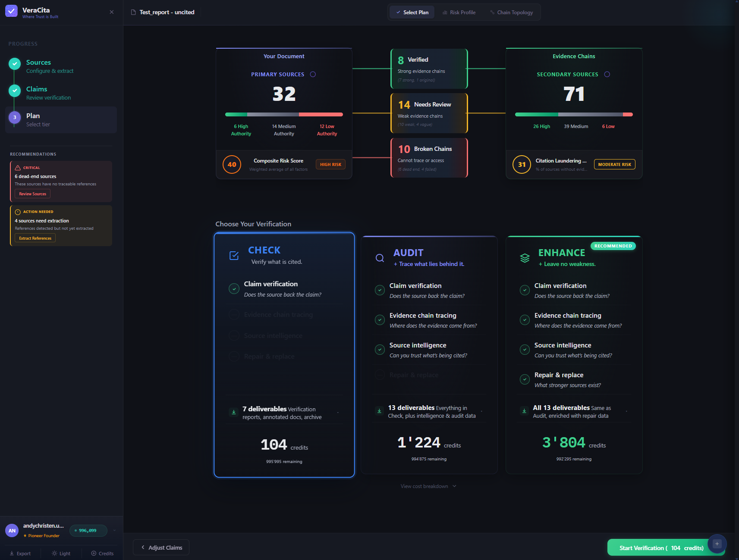This screenshot has height=560, width=739.
Task: Open the Select Plan tab
Action: (x=412, y=13)
